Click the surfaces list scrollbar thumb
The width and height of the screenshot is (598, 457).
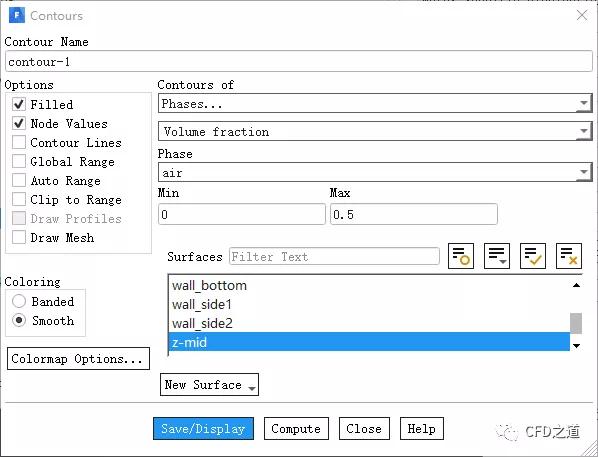[576, 323]
